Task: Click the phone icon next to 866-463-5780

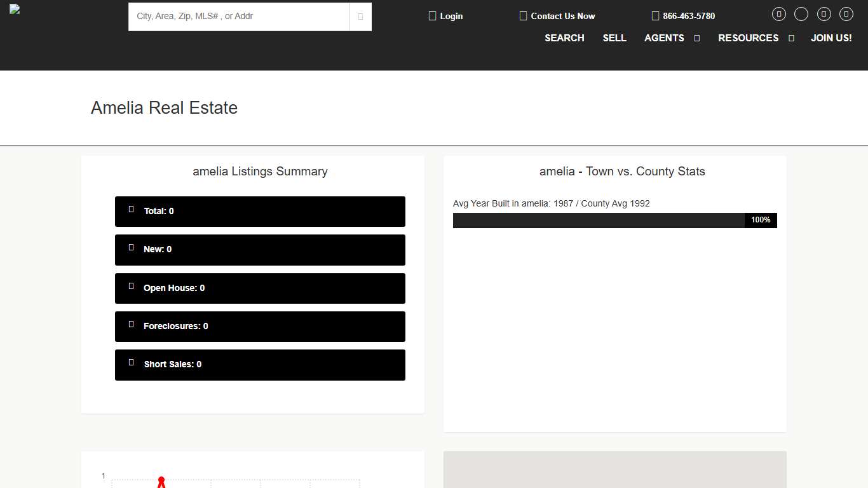Action: [x=655, y=15]
